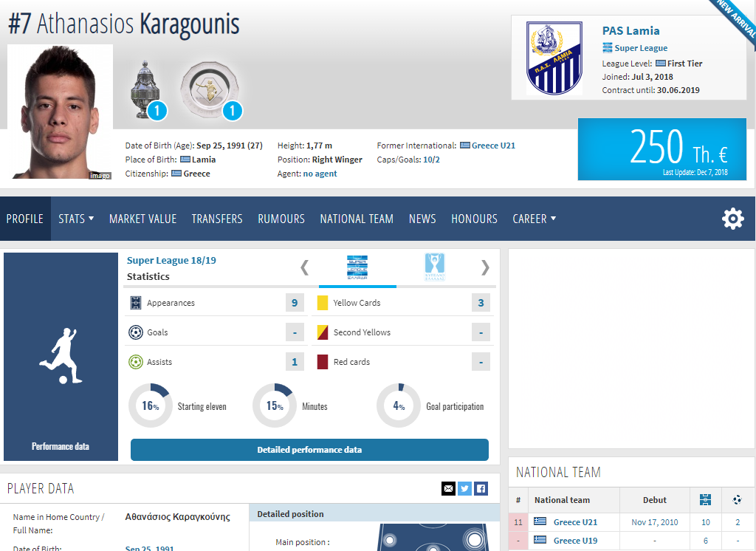This screenshot has width=756, height=551.
Task: Click the Super League flag icon beside league name
Action: click(x=608, y=48)
